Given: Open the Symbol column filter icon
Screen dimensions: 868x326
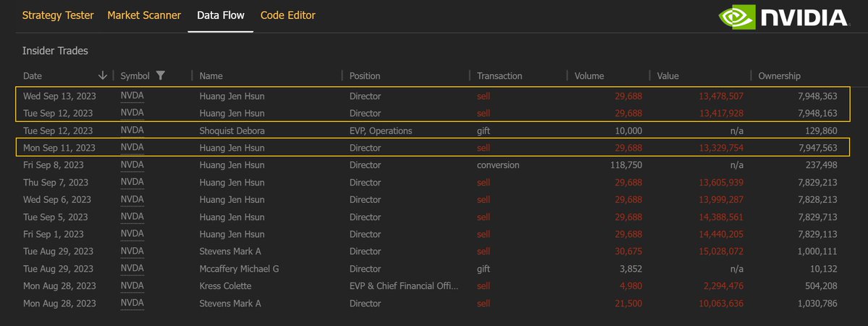Looking at the screenshot, I should (161, 75).
